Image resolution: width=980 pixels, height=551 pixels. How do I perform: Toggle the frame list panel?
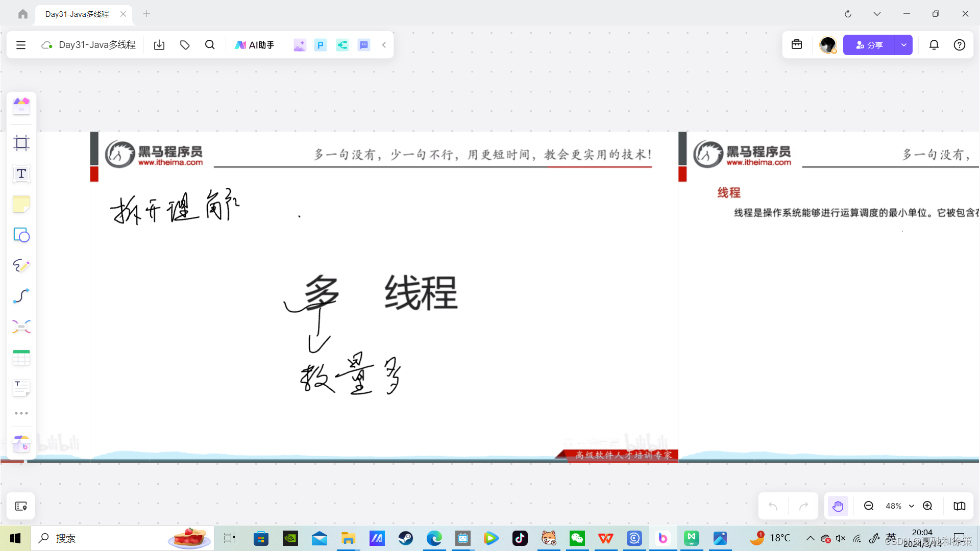[x=21, y=506]
